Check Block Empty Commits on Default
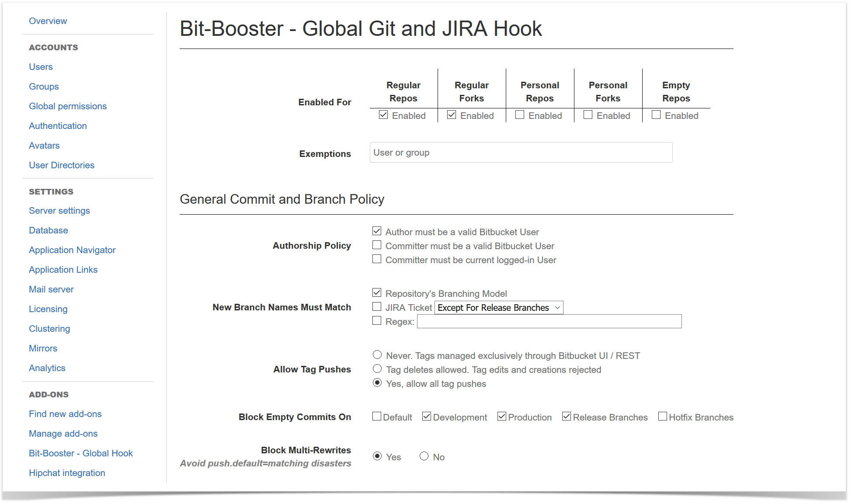The image size is (852, 504). pos(377,416)
